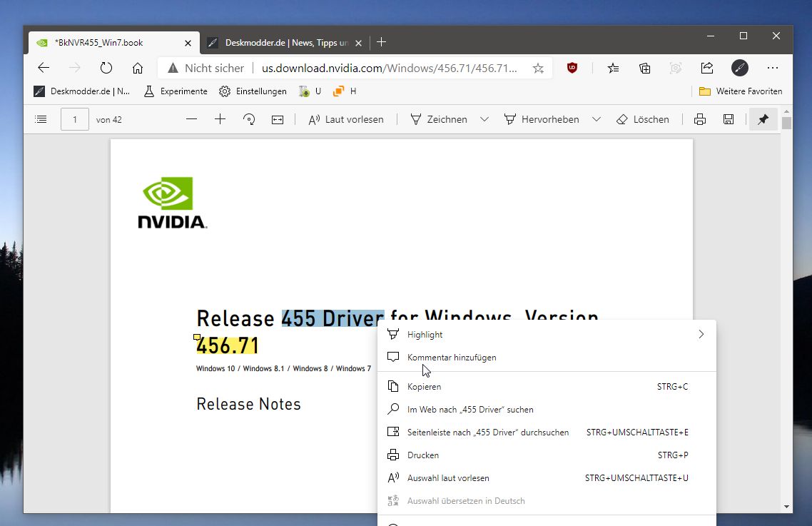The image size is (812, 526).
Task: Activate the Zeichnen drawing tool
Action: click(439, 119)
